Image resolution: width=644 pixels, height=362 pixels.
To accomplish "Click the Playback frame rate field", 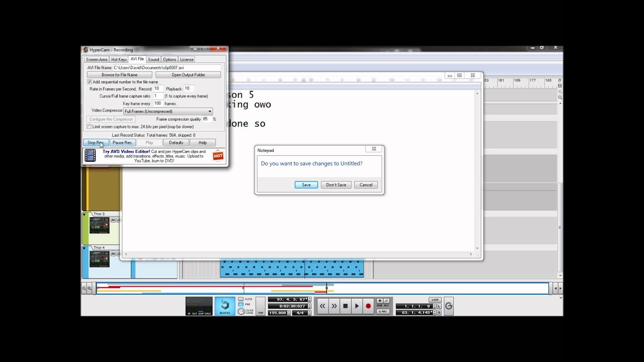I will tap(188, 88).
